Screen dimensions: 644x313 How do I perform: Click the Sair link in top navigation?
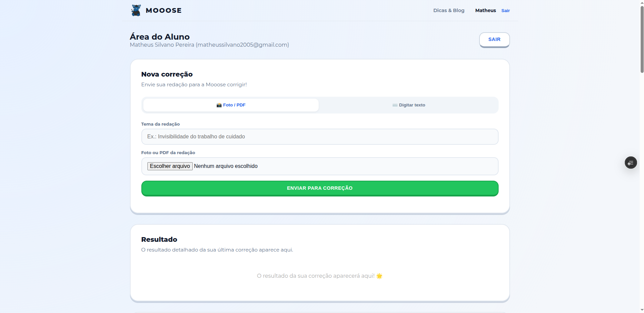505,11
